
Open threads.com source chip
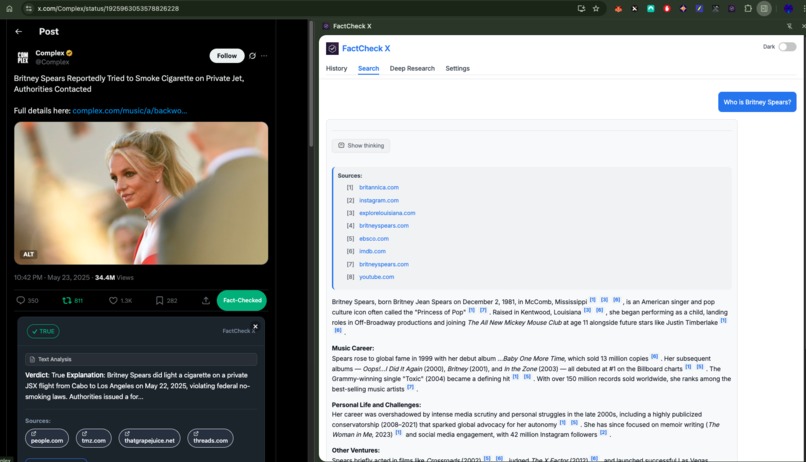[210, 438]
